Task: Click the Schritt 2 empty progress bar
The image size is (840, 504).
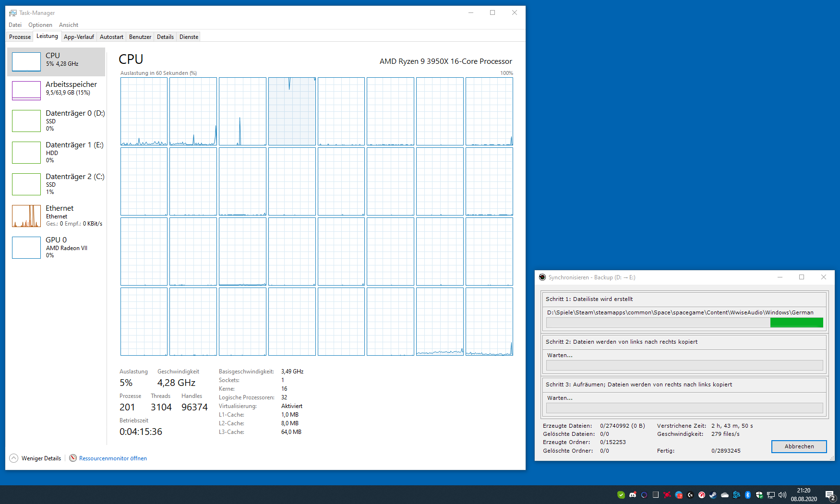Action: pos(684,365)
